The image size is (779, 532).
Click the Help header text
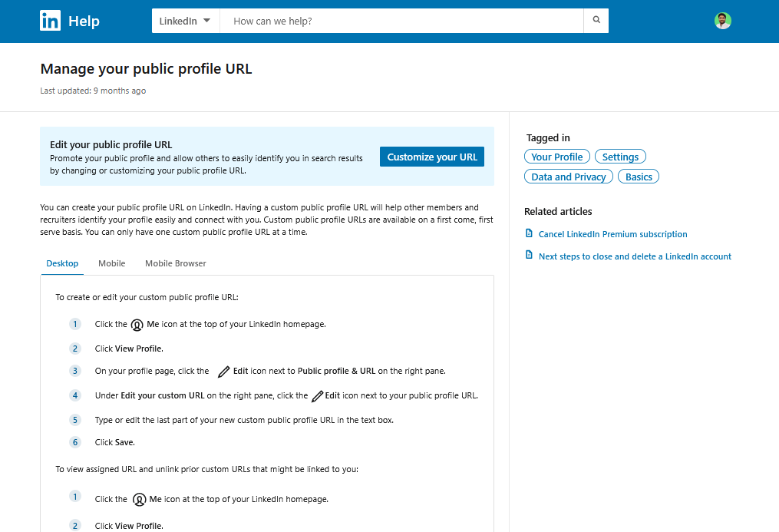84,21
